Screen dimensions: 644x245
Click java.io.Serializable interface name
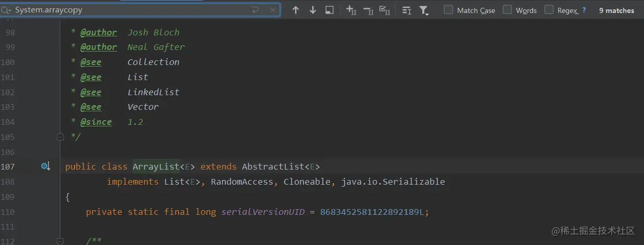[x=393, y=182]
